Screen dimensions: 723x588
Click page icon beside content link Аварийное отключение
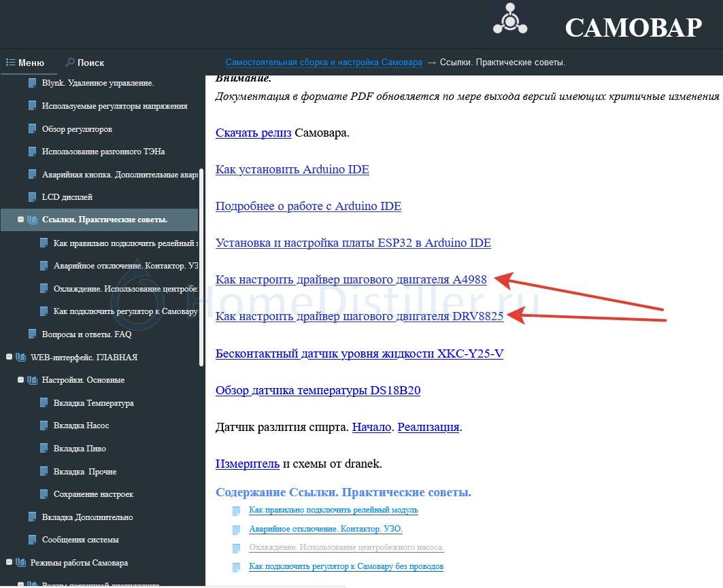(x=236, y=530)
